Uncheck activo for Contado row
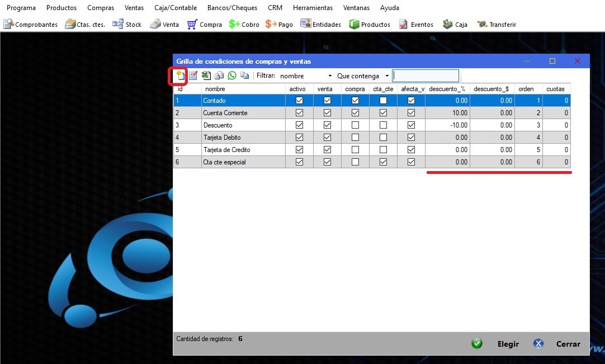This screenshot has width=605, height=364. (x=299, y=101)
